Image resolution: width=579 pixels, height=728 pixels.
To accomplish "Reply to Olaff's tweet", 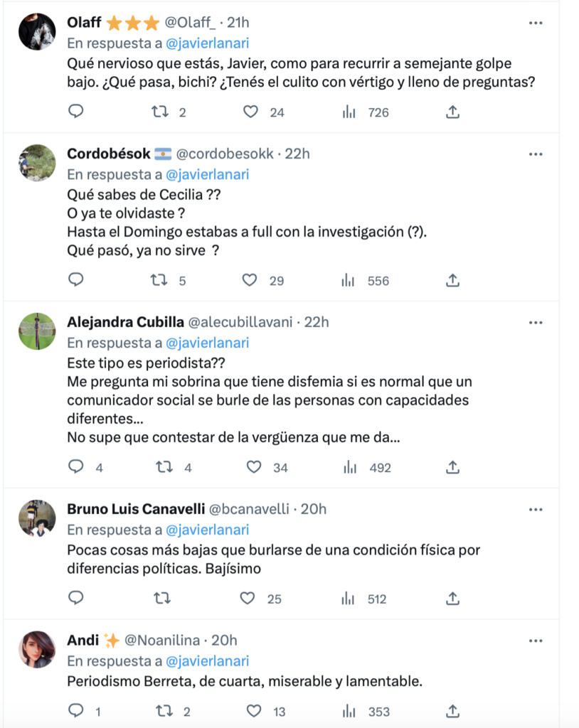I will pos(75,112).
